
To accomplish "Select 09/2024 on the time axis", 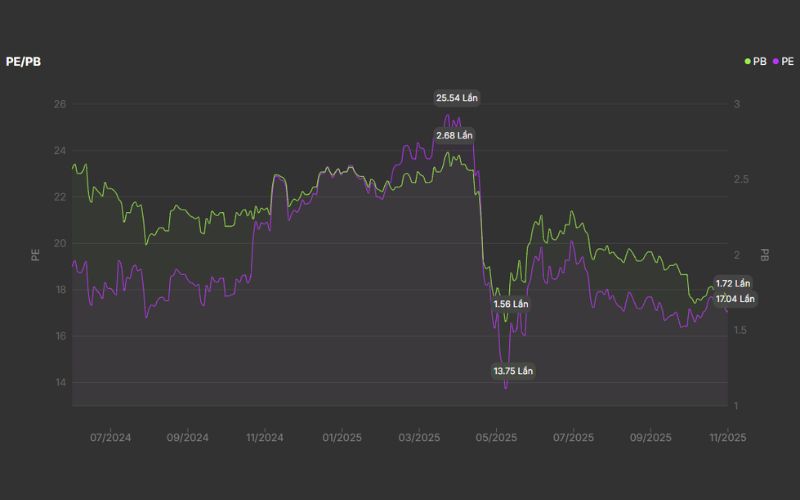I will coord(187,437).
